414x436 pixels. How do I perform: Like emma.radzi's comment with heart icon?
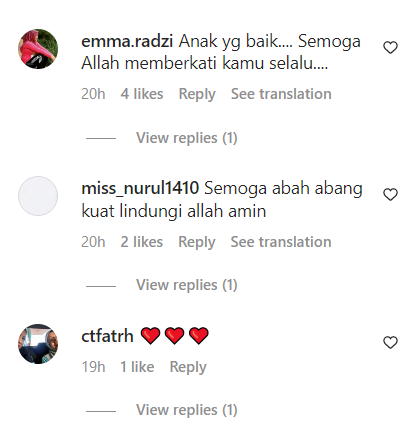390,47
